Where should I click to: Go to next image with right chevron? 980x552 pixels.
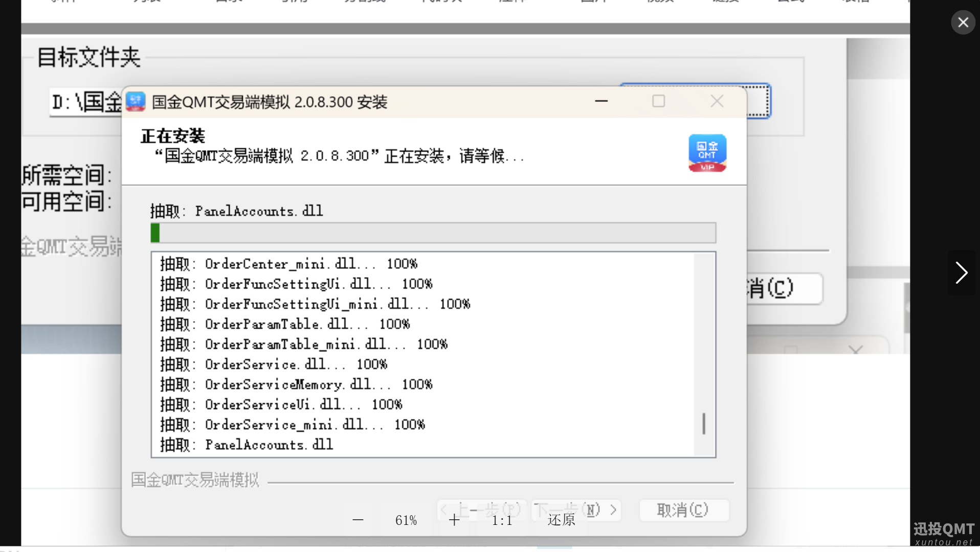962,272
